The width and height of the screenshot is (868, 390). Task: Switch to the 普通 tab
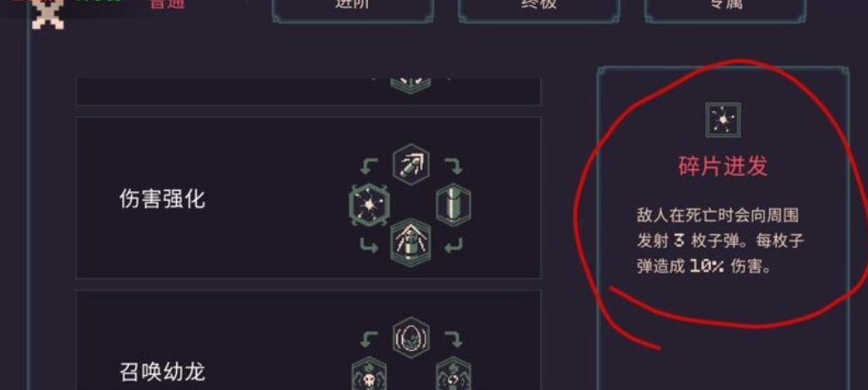[167, 4]
